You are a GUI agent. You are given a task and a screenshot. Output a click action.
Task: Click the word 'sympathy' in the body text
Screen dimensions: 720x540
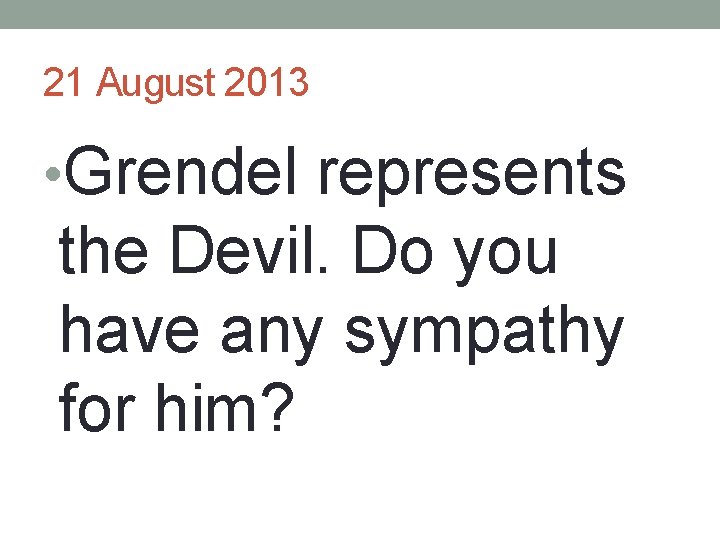click(x=484, y=334)
